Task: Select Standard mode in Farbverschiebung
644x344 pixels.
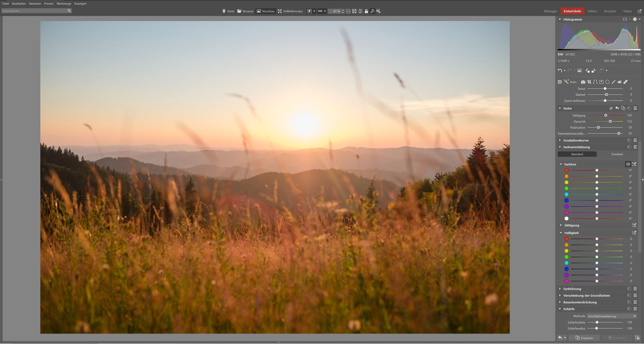Action: coord(577,154)
